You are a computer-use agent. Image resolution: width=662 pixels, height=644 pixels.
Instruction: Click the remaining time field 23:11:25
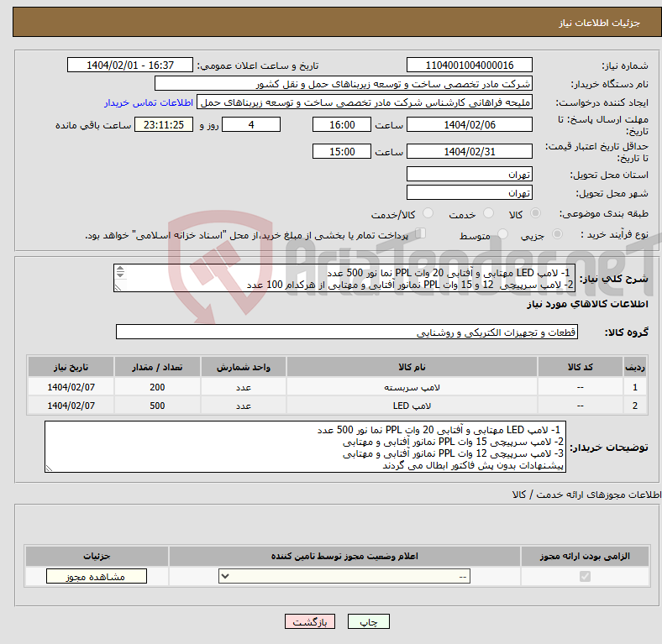[x=164, y=124]
